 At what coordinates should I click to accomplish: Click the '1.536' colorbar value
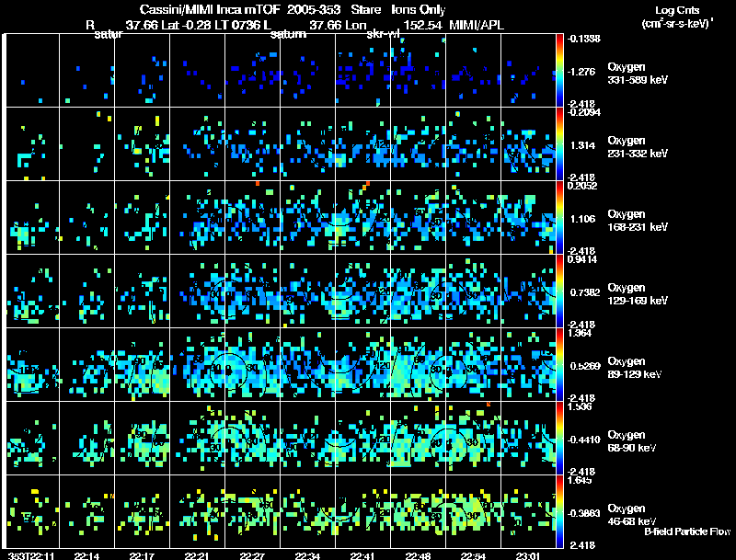pyautogui.click(x=580, y=406)
